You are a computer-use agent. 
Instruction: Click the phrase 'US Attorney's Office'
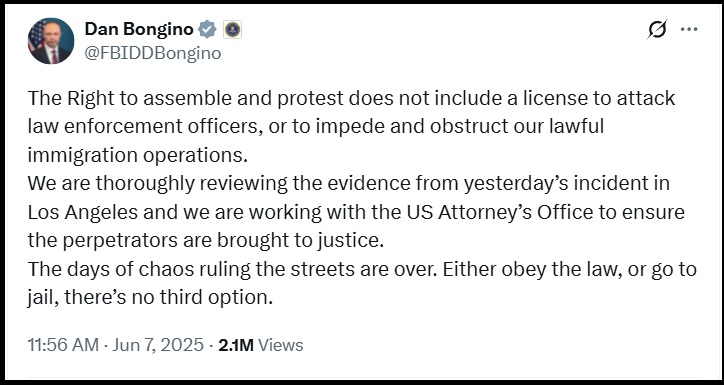499,212
